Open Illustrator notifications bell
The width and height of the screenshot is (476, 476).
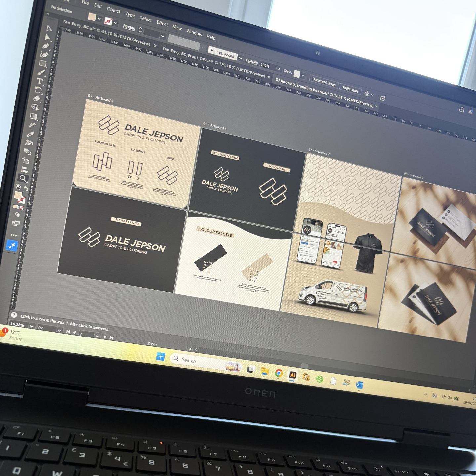pos(471,112)
